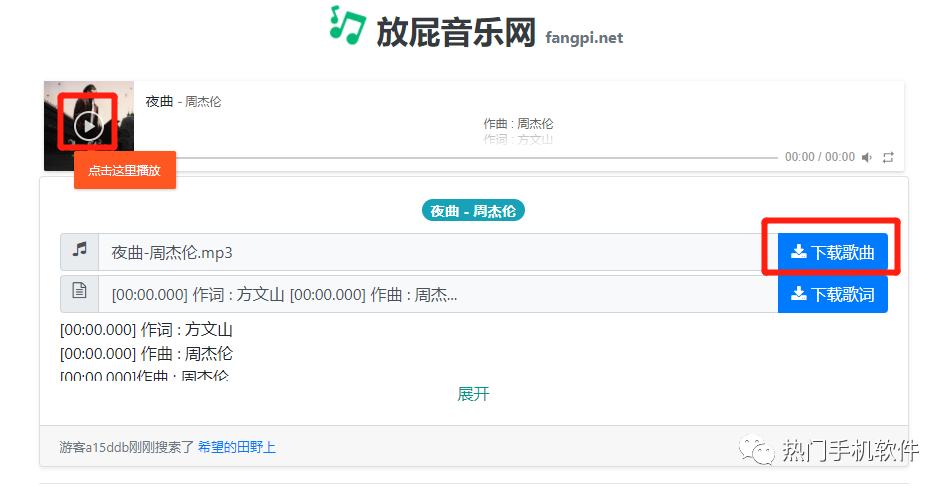Click the 游客a15ddb刚刚搜索了 text
This screenshot has width=950, height=492.
tap(127, 447)
